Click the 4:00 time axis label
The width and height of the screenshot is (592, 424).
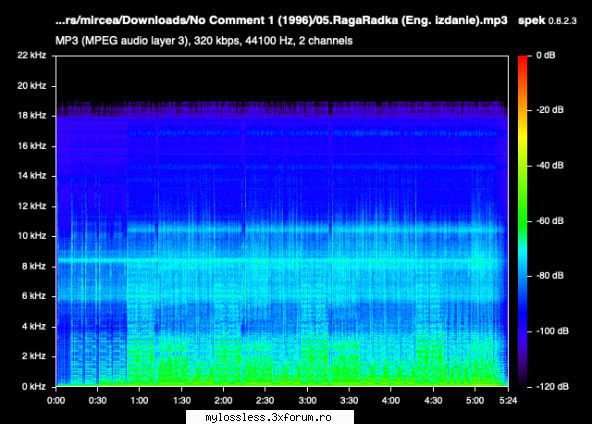(391, 401)
